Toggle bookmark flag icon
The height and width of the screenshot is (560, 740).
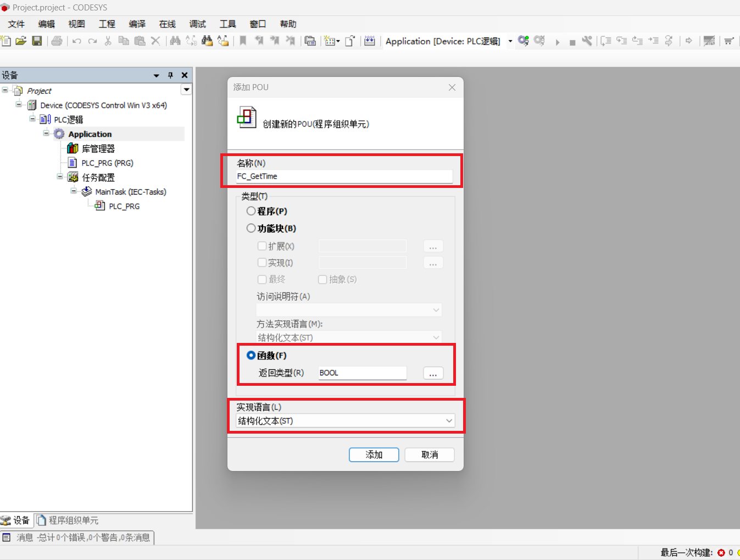pyautogui.click(x=243, y=41)
